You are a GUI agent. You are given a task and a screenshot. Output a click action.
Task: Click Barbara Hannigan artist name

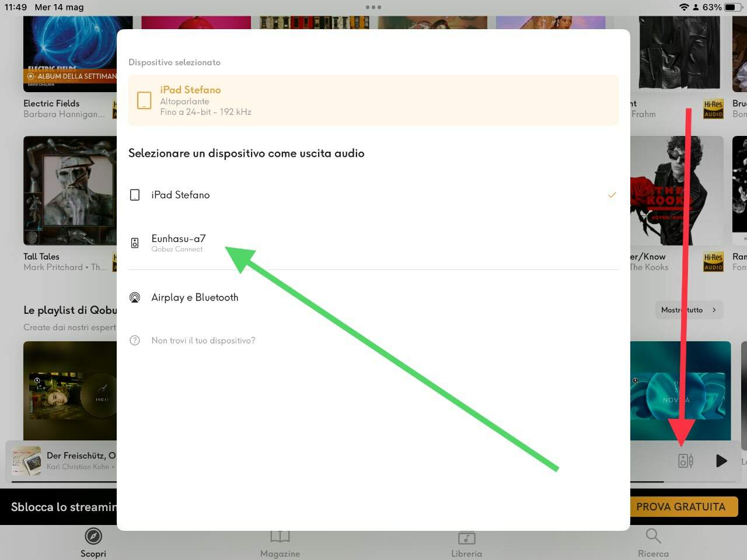point(64,114)
